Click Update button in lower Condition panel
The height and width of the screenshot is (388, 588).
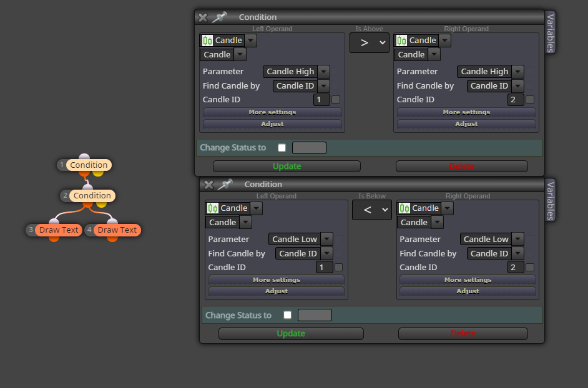[x=291, y=334]
